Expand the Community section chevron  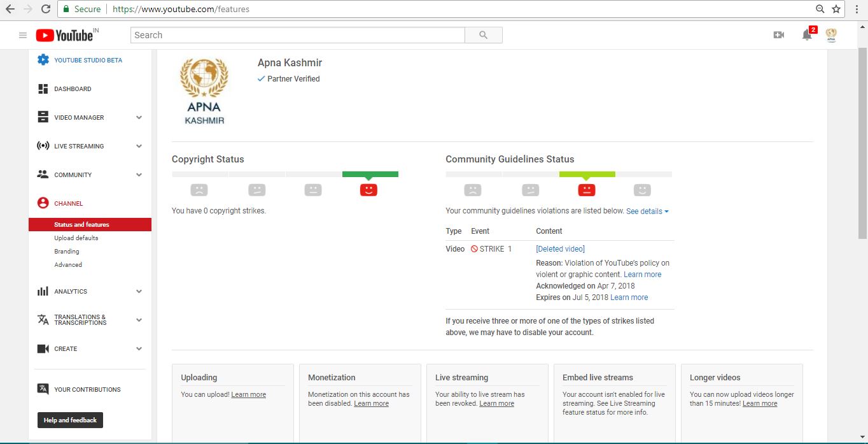(x=139, y=175)
